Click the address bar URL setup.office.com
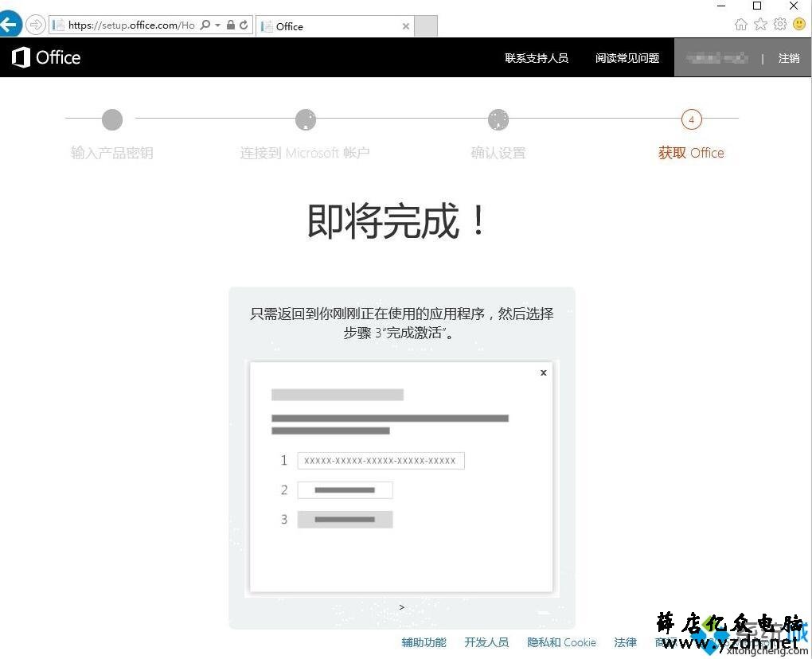812x659 pixels. pyautogui.click(x=131, y=25)
